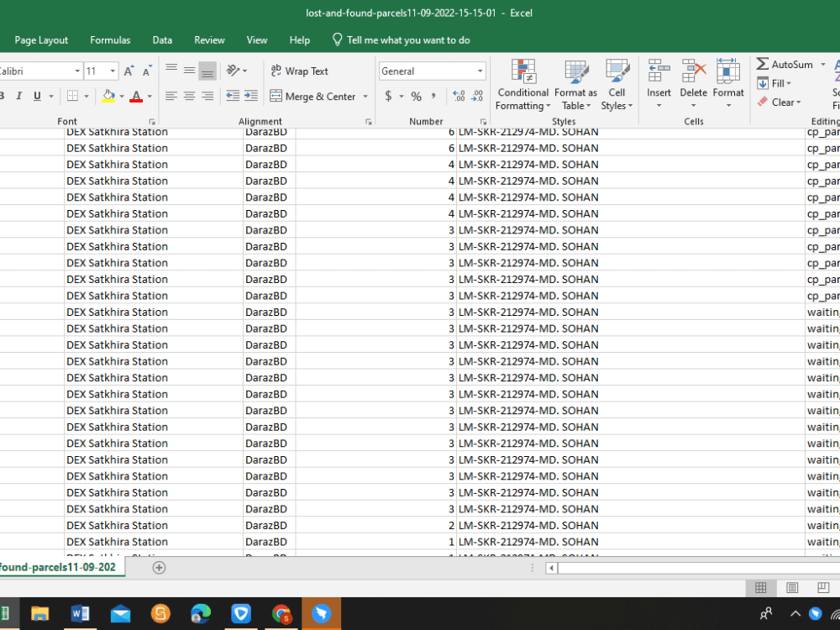Open the Data tab
The width and height of the screenshot is (840, 630).
coord(162,40)
